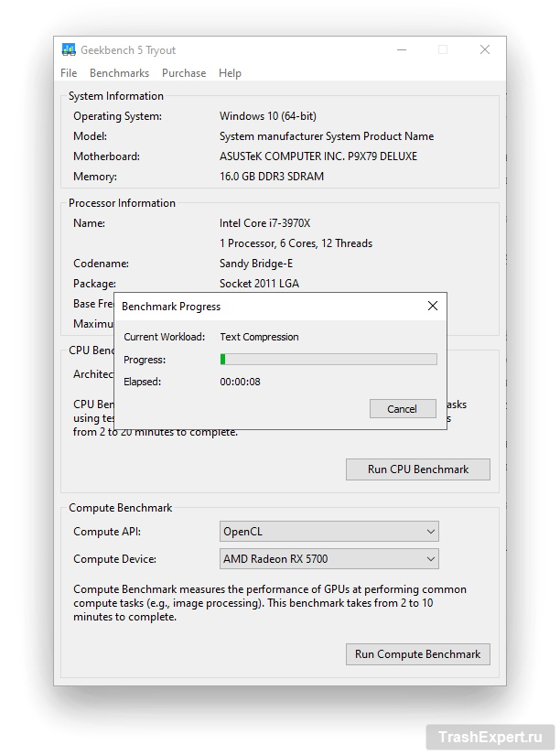The image size is (560, 755).
Task: Click the 'Compute API:' label
Action: coord(107,532)
